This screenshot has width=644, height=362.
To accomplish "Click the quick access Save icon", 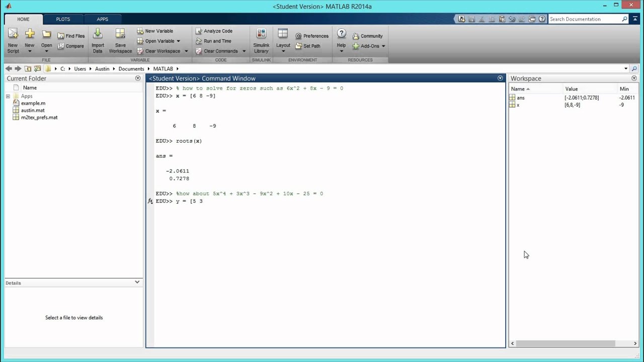I will pyautogui.click(x=471, y=19).
